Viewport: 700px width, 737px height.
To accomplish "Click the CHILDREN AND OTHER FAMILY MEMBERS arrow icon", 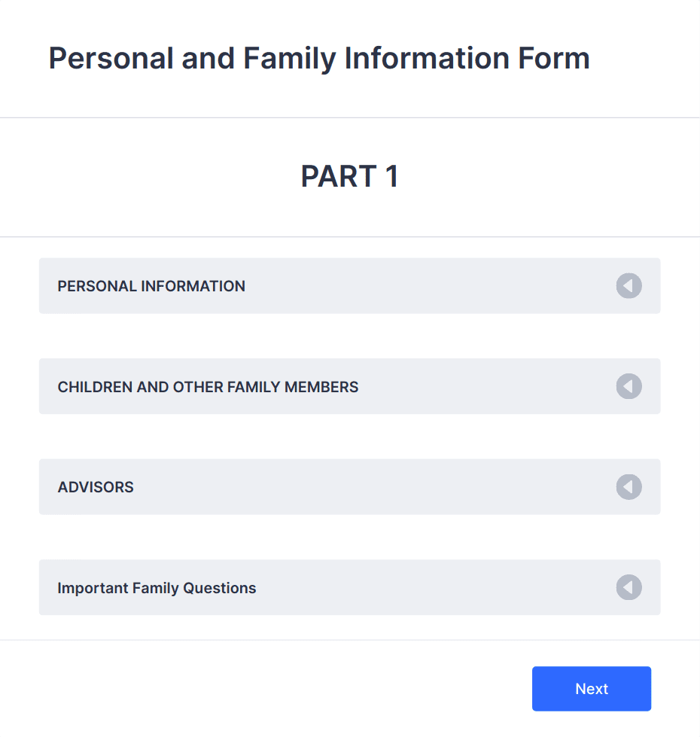I will coord(628,386).
